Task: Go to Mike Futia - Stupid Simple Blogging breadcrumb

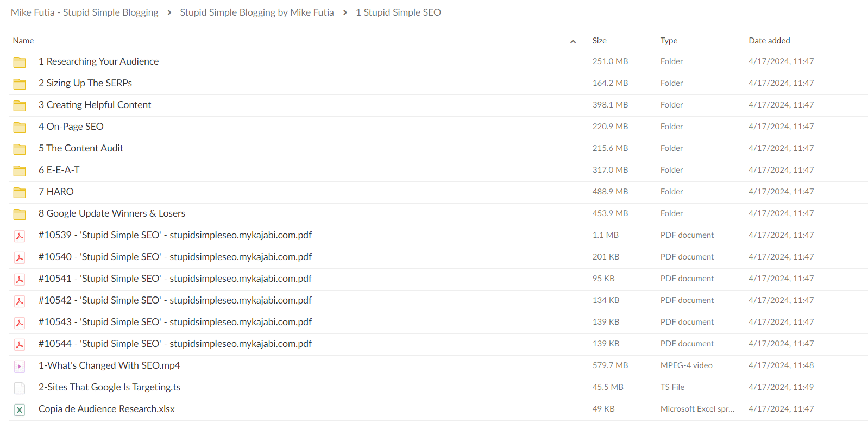Action: (x=85, y=12)
